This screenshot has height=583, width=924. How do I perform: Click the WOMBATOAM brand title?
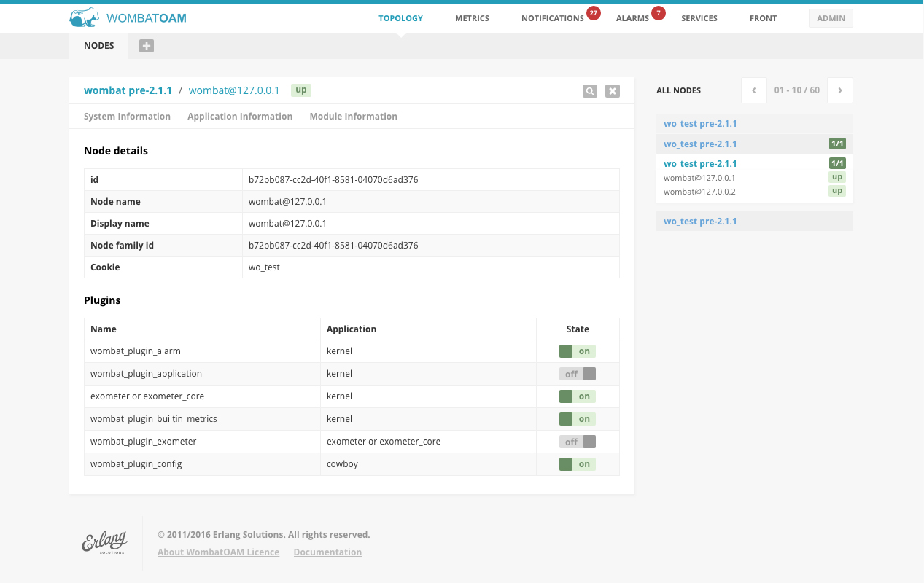click(147, 18)
